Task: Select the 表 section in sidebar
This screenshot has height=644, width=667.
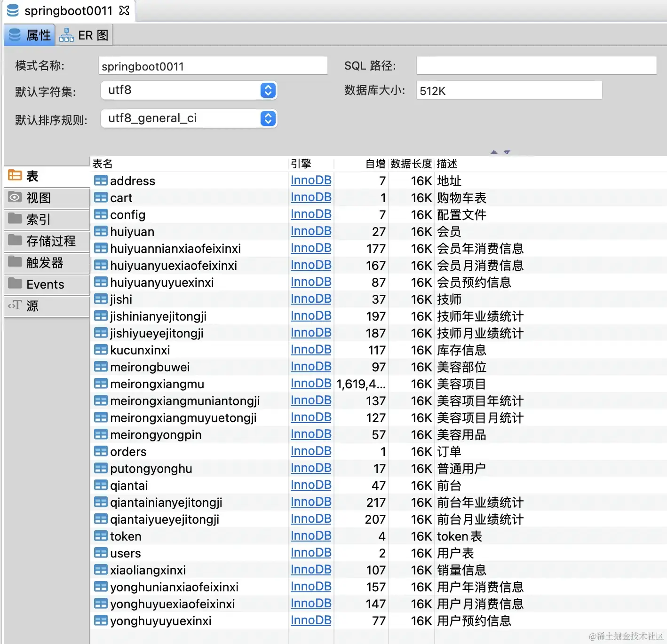Action: (x=47, y=176)
